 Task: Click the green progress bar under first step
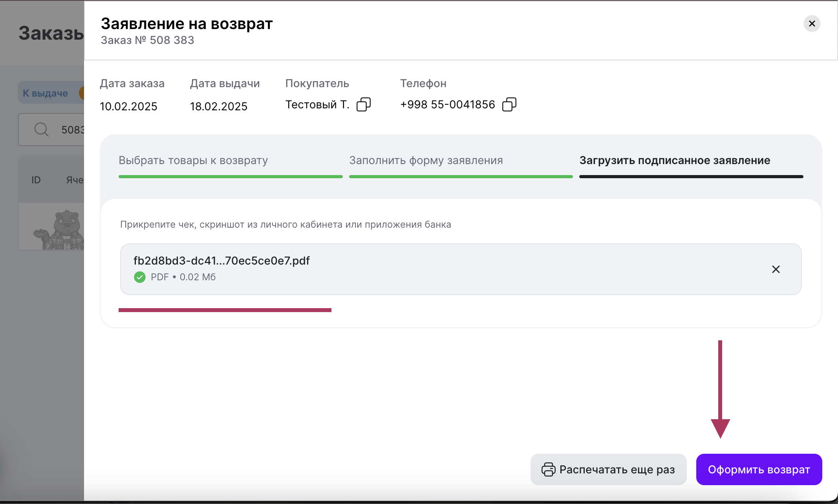coord(231,177)
